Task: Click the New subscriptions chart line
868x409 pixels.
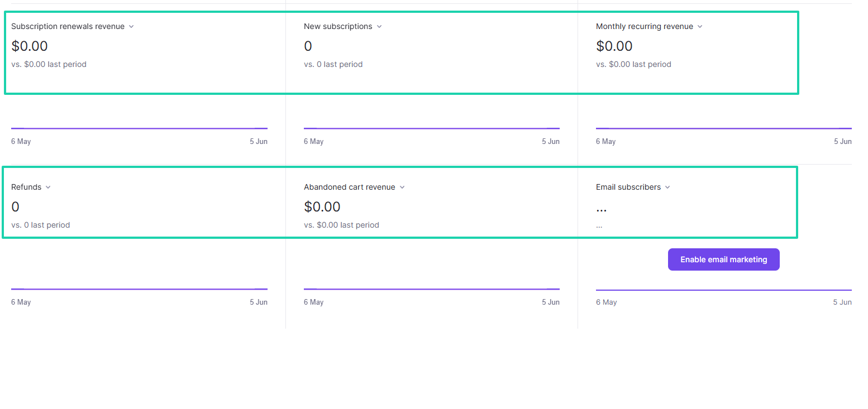Action: point(432,128)
